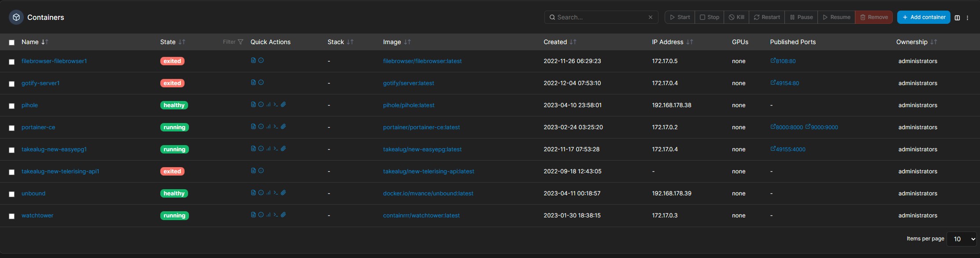Viewport: 980px width, 258px height.
Task: Open the watchtower container name link
Action: (x=37, y=215)
